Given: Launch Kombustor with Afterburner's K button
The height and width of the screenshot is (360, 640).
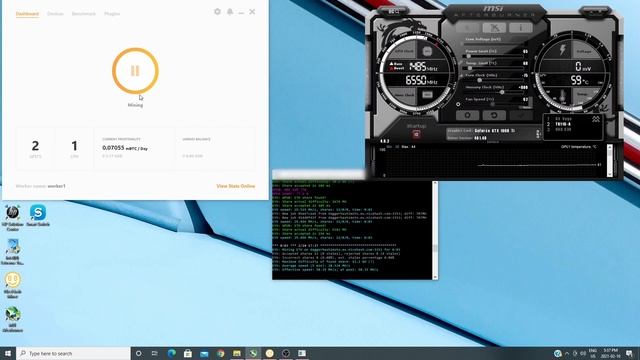Looking at the screenshot, I should (468, 28).
